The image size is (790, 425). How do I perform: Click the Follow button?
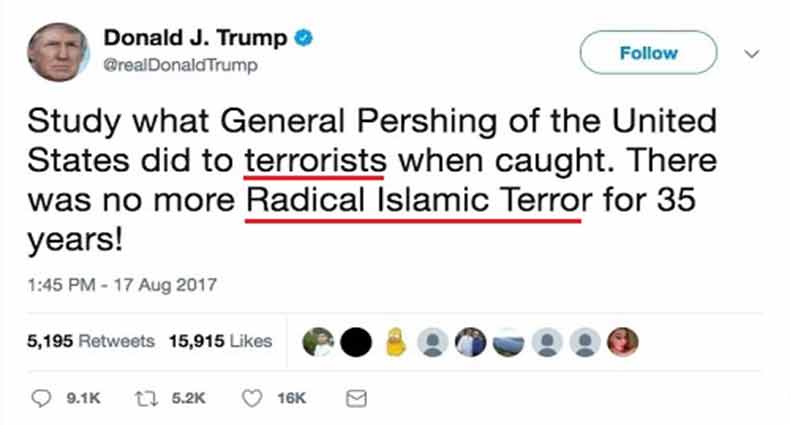click(x=648, y=52)
